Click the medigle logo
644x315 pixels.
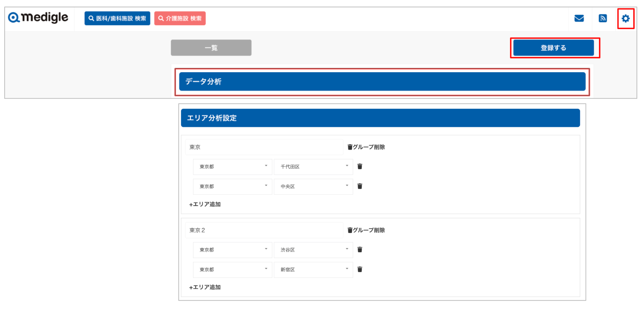coord(38,18)
